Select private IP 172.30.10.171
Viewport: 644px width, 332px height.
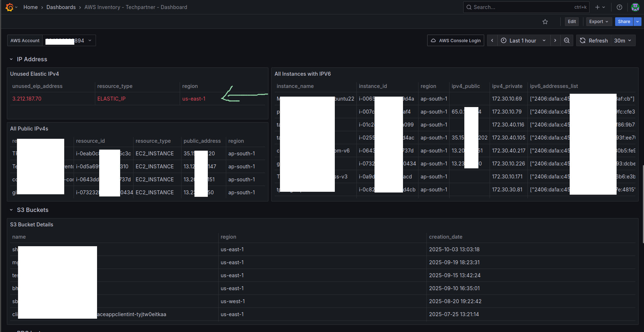[x=507, y=177]
